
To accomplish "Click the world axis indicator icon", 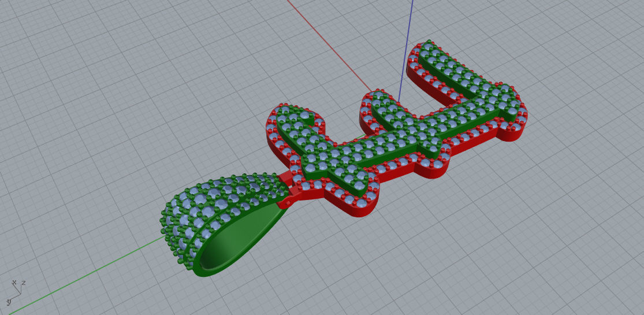I will coord(16,291).
